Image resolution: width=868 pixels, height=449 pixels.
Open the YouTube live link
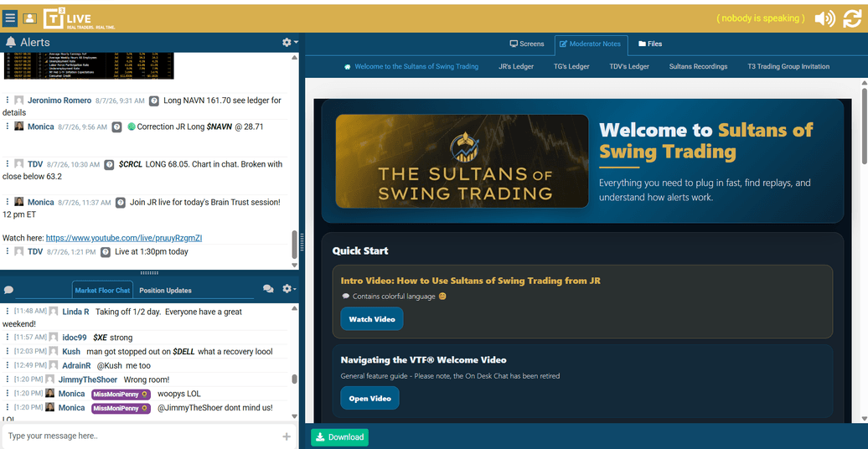coord(124,238)
